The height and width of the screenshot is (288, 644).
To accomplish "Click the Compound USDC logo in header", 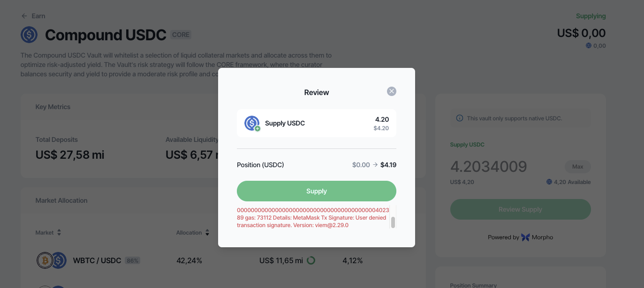I will pyautogui.click(x=29, y=35).
